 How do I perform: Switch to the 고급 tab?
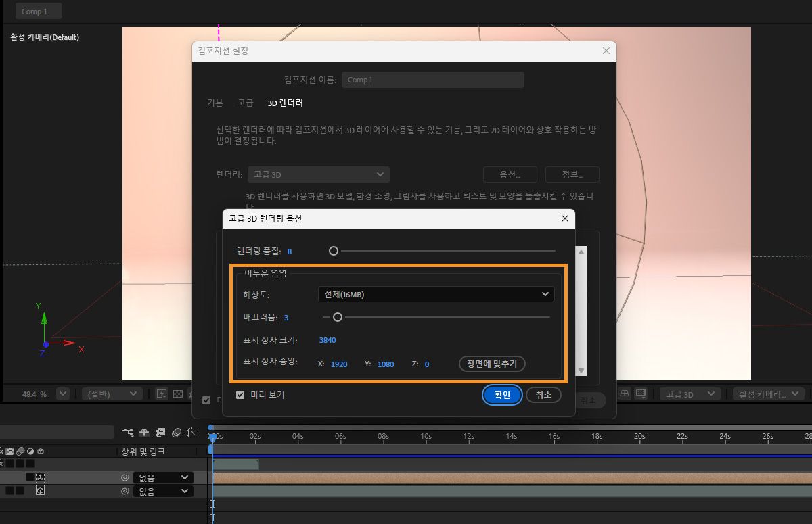[245, 103]
